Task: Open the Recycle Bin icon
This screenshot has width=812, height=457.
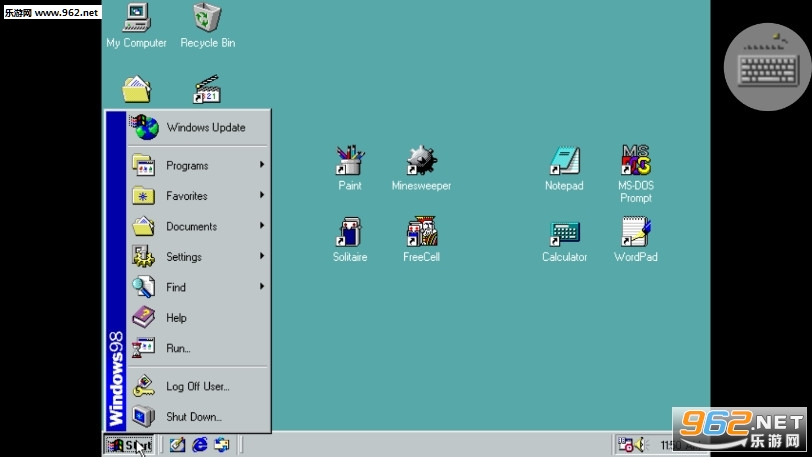Action: tap(207, 18)
